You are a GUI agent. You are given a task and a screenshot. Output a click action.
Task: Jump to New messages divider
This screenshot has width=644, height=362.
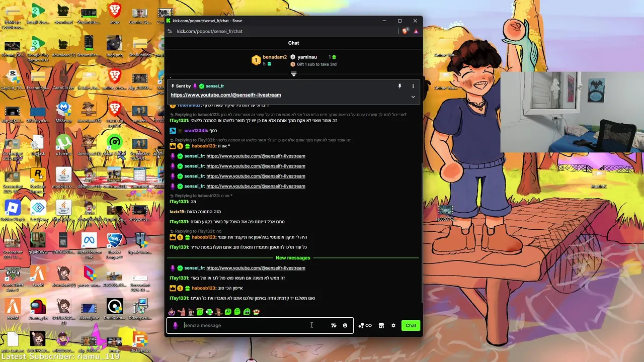[x=293, y=257]
